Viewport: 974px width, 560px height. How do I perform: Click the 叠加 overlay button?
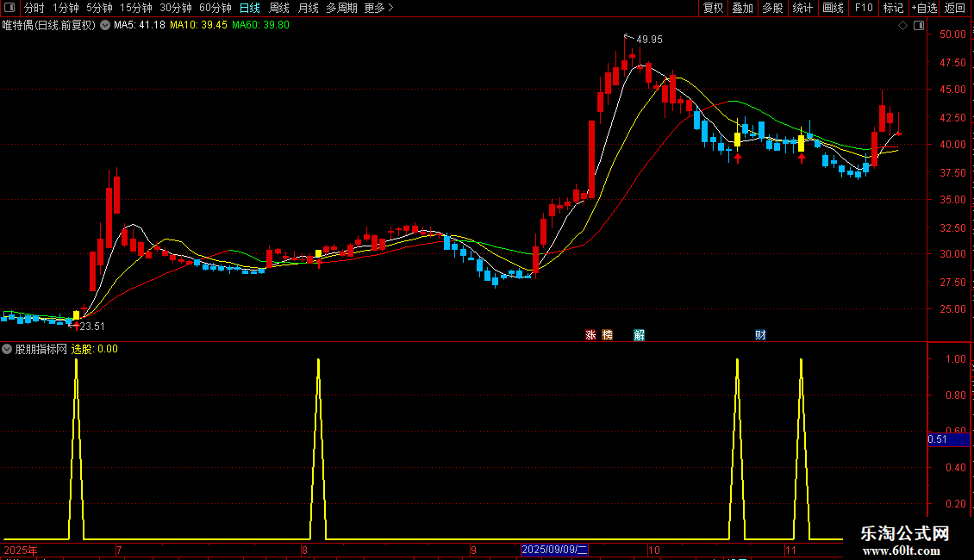(x=742, y=8)
